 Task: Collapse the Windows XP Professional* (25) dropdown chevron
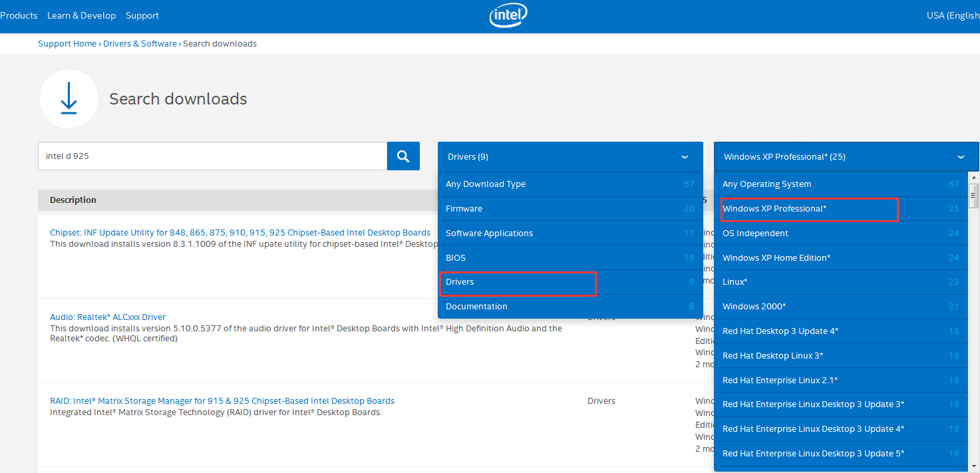click(x=961, y=157)
